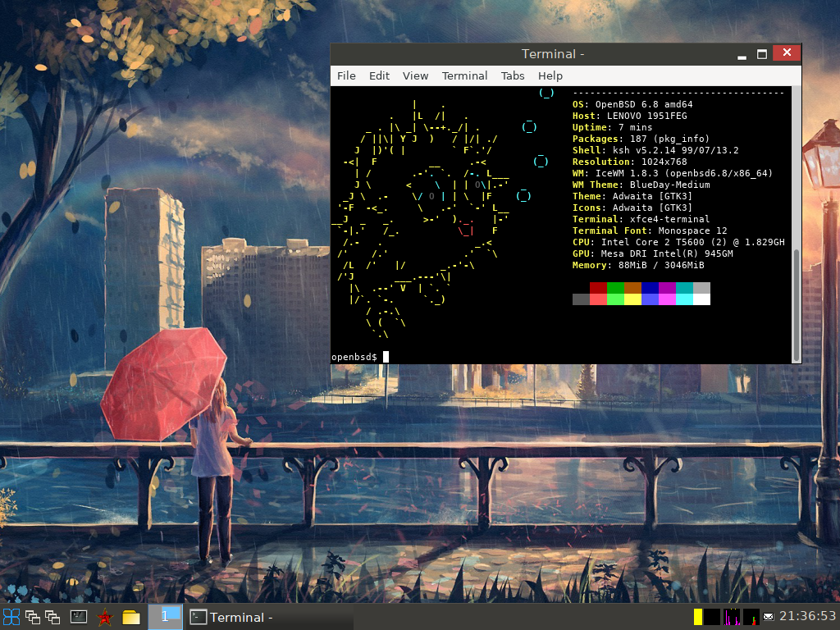Check the mailbox envelope icon in tray
This screenshot has height=630, width=840.
tap(769, 617)
